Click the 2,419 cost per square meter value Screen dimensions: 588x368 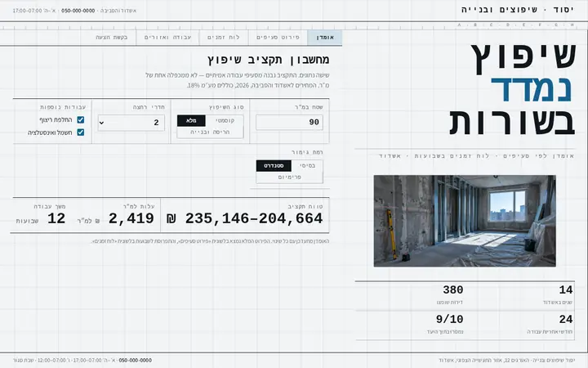click(x=131, y=218)
